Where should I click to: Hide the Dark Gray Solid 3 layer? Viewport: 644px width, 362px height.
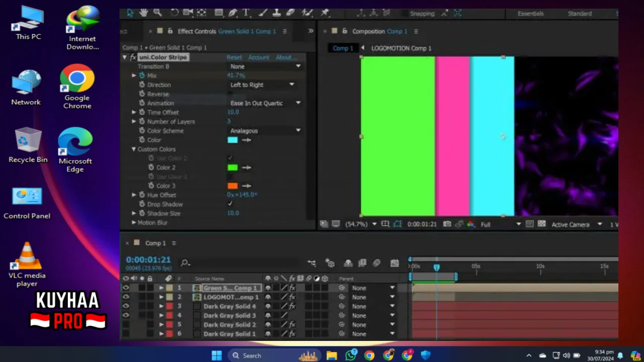[126, 315]
